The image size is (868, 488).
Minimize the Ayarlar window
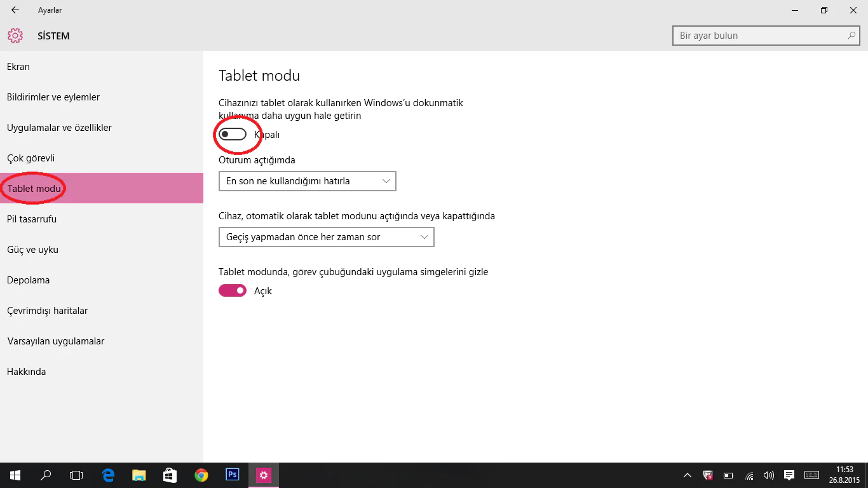pos(795,10)
